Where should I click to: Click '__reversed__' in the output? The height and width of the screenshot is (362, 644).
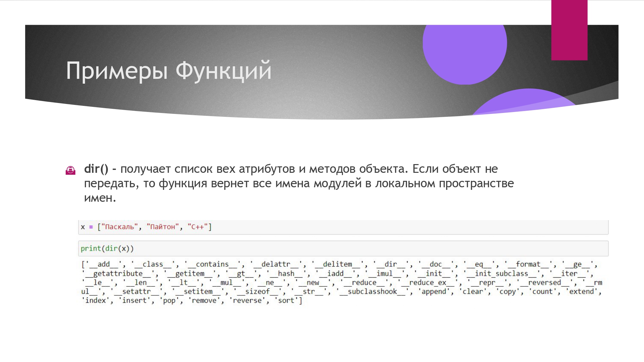click(x=545, y=283)
